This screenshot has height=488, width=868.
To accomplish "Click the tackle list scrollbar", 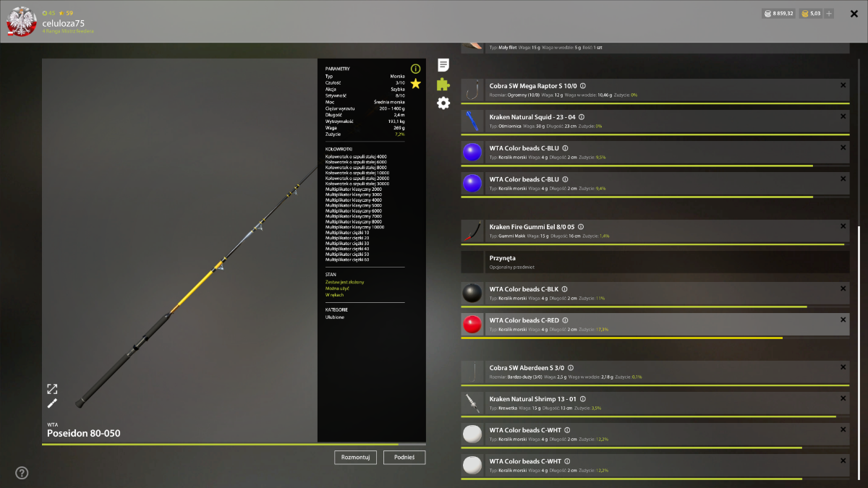I will [x=859, y=354].
